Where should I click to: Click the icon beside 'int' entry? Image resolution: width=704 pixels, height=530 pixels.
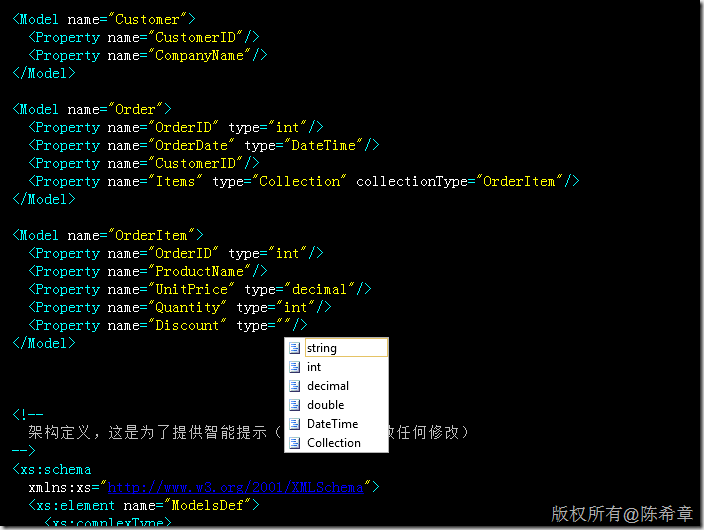(295, 367)
